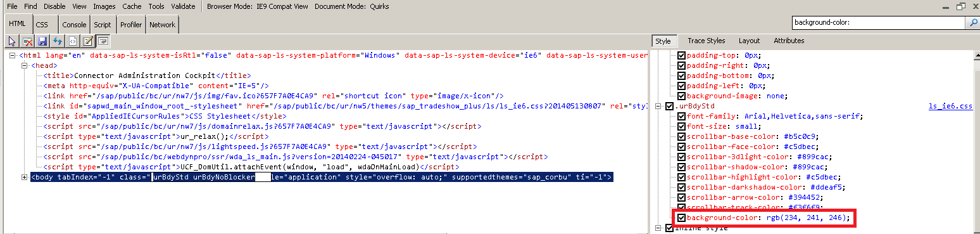Uncheck the padding-left property
Viewport: 980px width, 234px height.
pyautogui.click(x=681, y=86)
